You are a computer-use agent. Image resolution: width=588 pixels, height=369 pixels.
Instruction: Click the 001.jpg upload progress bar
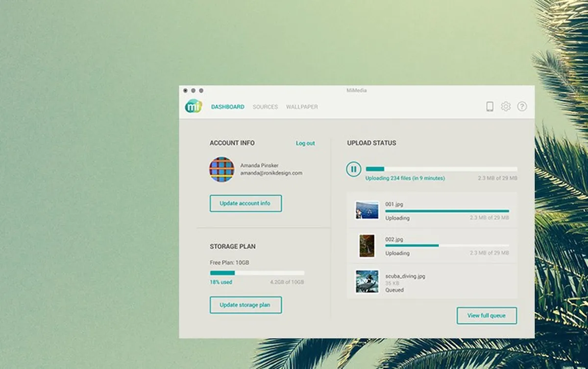pyautogui.click(x=447, y=211)
